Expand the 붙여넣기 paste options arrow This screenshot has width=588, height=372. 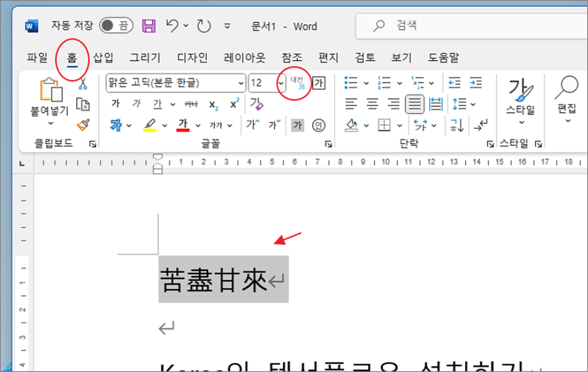[x=50, y=124]
